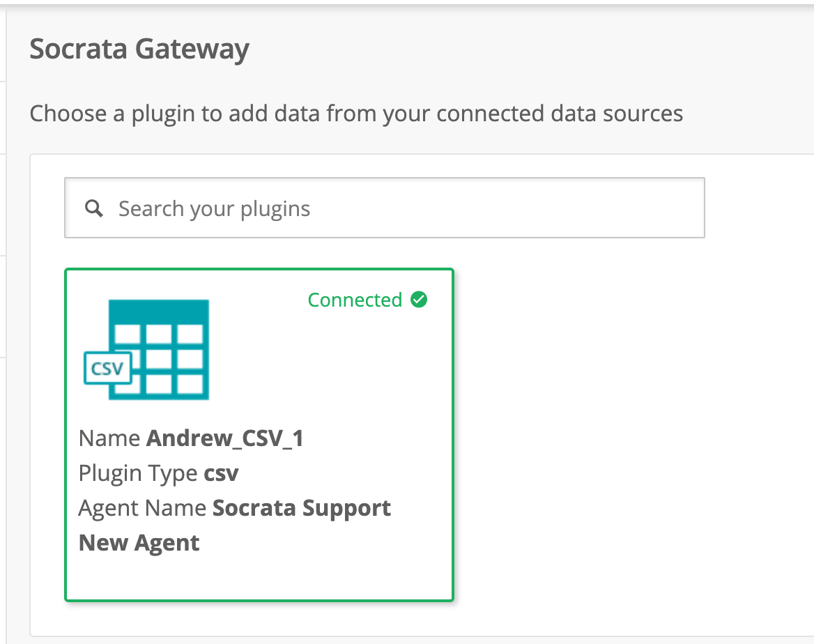Focus the Search your plugins field

pyautogui.click(x=385, y=208)
